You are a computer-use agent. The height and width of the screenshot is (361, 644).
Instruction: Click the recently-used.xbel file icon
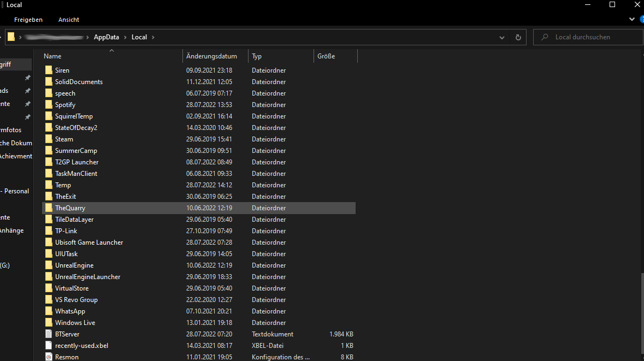[x=49, y=345]
